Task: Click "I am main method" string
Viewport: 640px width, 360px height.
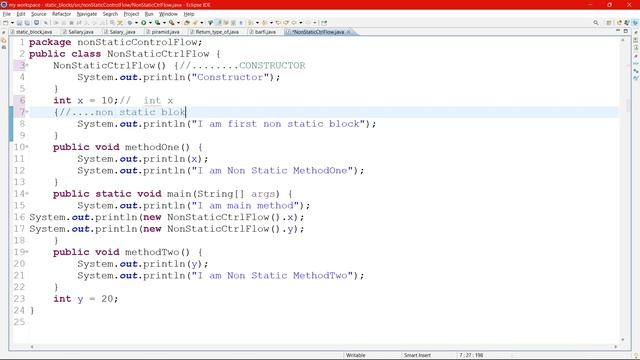Action: tap(246, 206)
